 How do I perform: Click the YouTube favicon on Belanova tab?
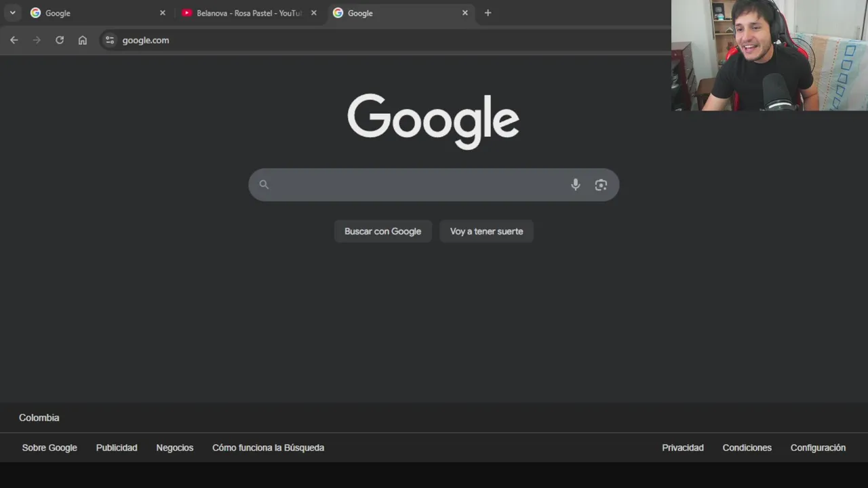[186, 13]
